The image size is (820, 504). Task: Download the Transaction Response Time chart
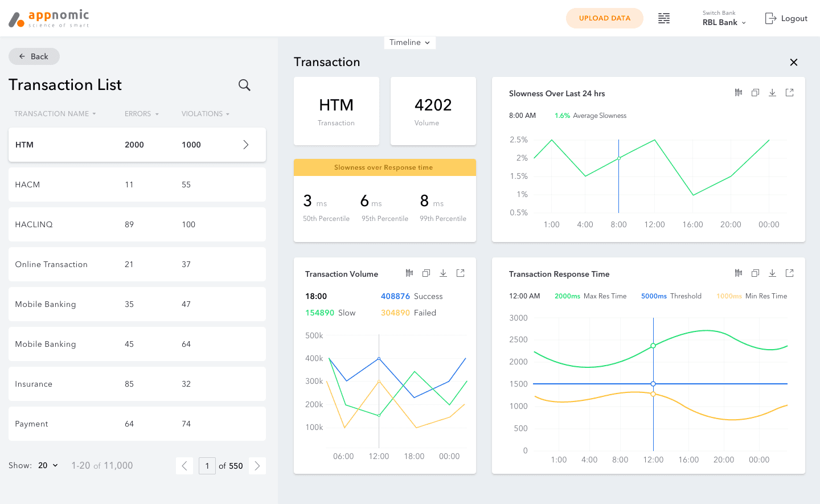coord(772,273)
